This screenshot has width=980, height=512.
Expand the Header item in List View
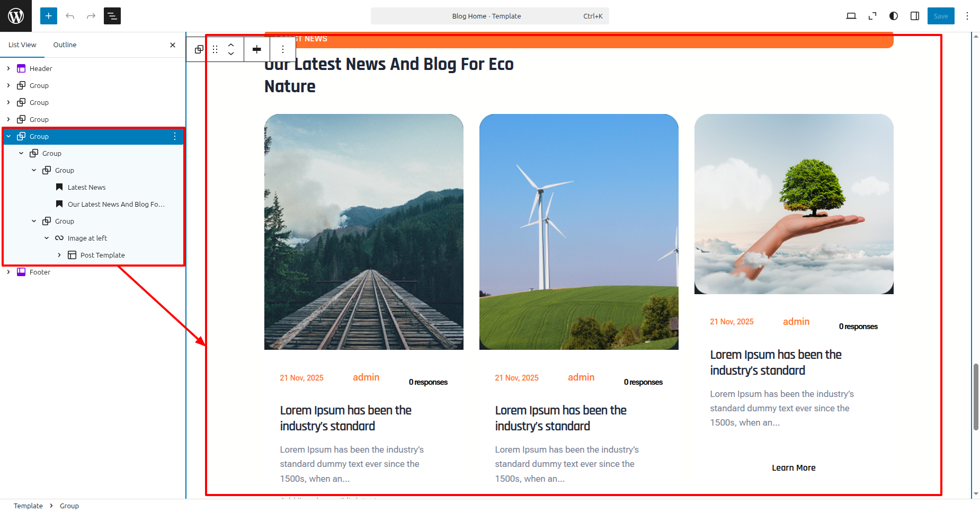pyautogui.click(x=8, y=68)
